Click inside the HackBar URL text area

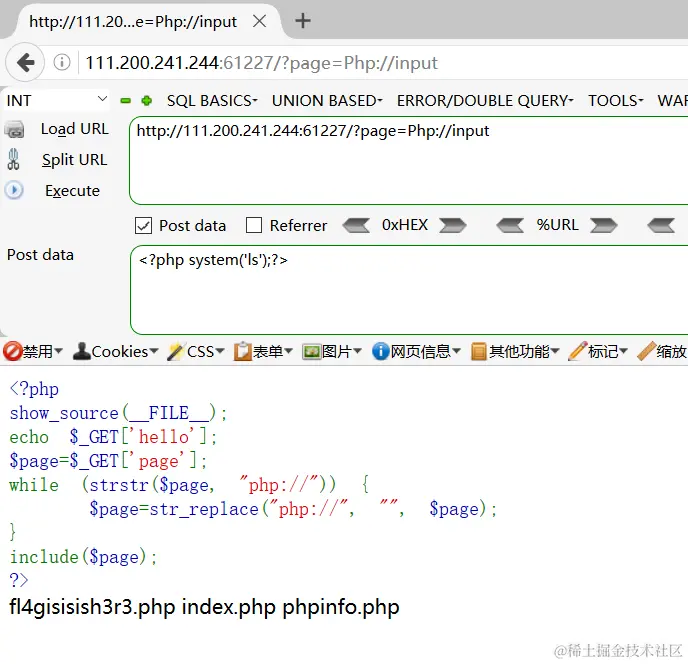click(x=409, y=161)
